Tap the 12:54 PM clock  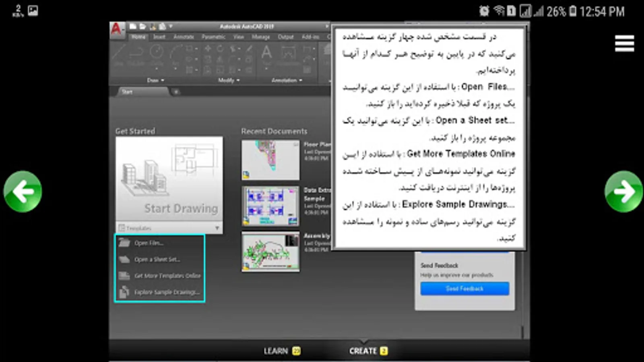coord(602,11)
